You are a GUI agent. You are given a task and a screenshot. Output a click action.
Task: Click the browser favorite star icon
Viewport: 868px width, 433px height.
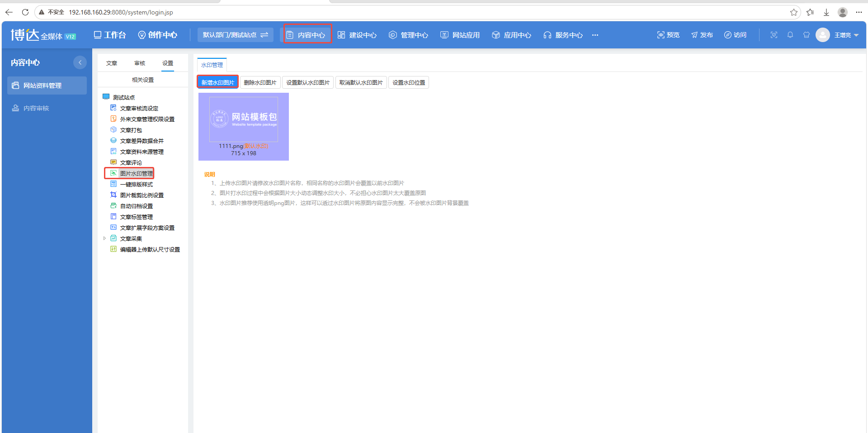794,12
